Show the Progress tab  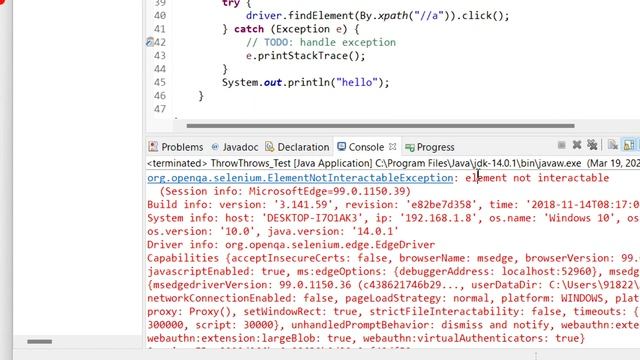430,147
